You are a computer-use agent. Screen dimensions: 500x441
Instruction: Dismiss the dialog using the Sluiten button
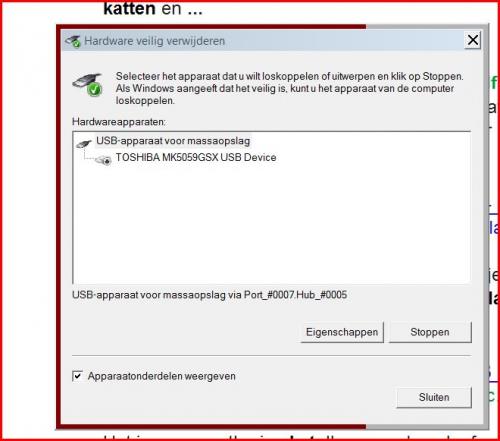[434, 397]
